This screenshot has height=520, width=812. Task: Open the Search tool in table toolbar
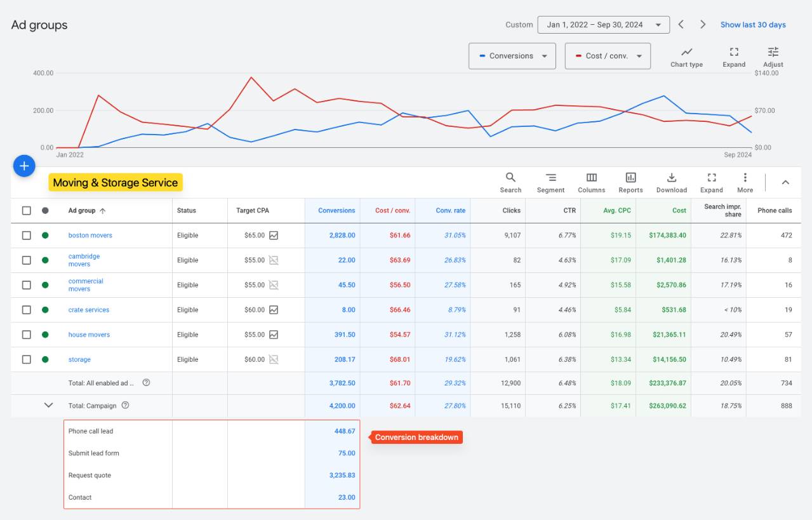pos(510,183)
